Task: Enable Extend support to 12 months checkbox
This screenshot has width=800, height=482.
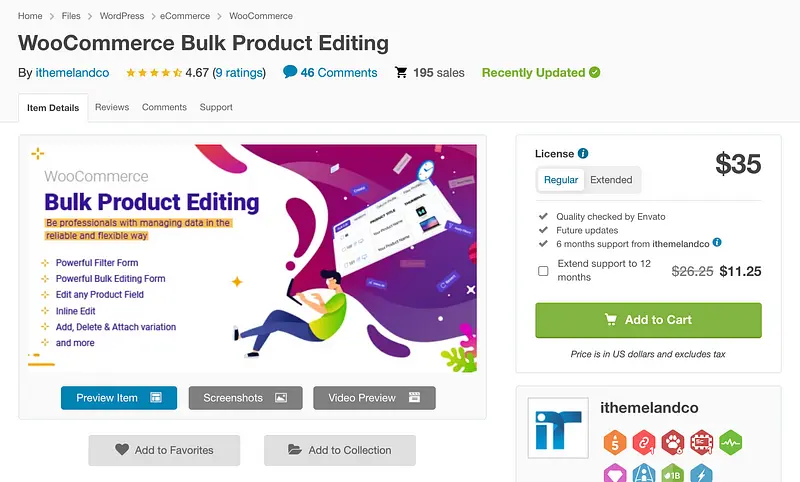Action: (543, 271)
